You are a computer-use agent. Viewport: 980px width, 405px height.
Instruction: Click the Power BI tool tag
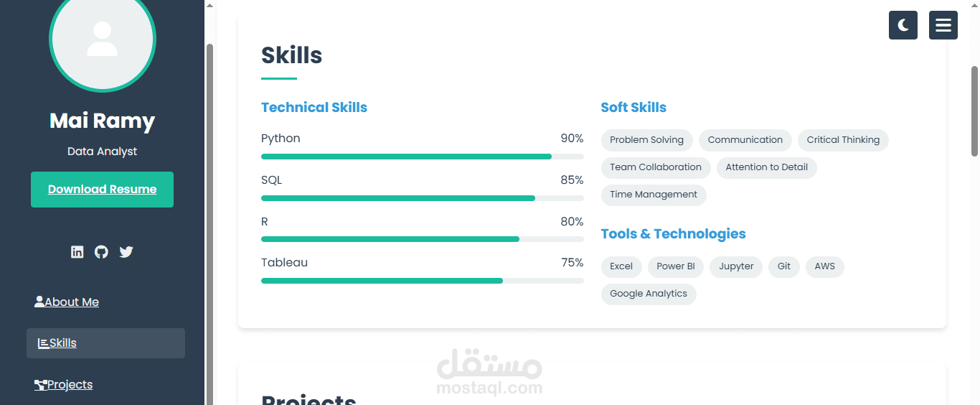(675, 266)
